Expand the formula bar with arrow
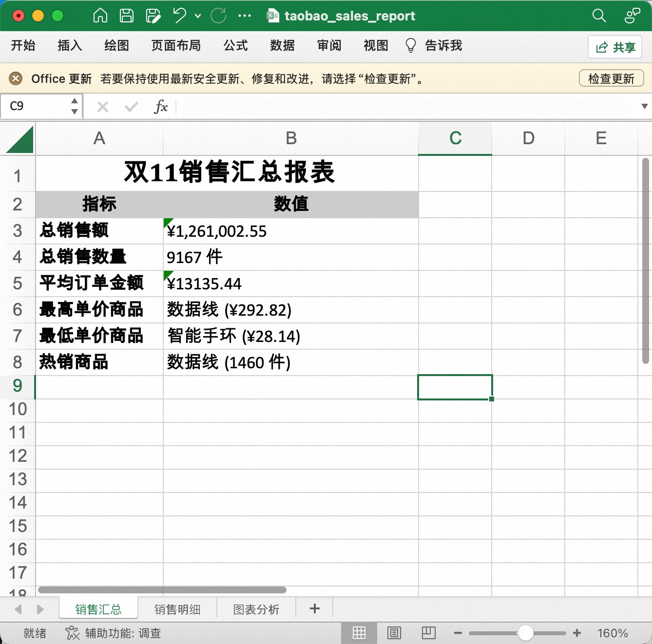The width and height of the screenshot is (652, 644). click(x=644, y=106)
